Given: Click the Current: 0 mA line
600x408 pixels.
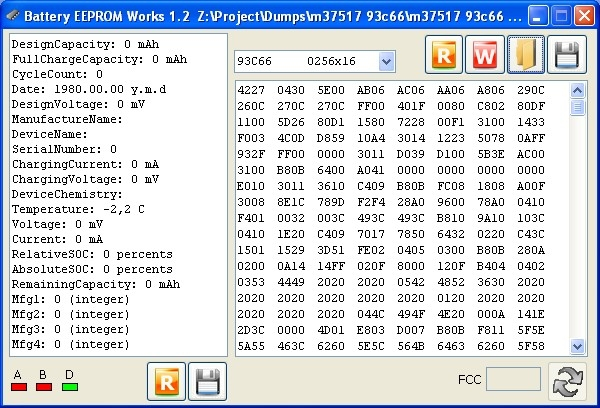Looking at the screenshot, I should click(57, 239).
